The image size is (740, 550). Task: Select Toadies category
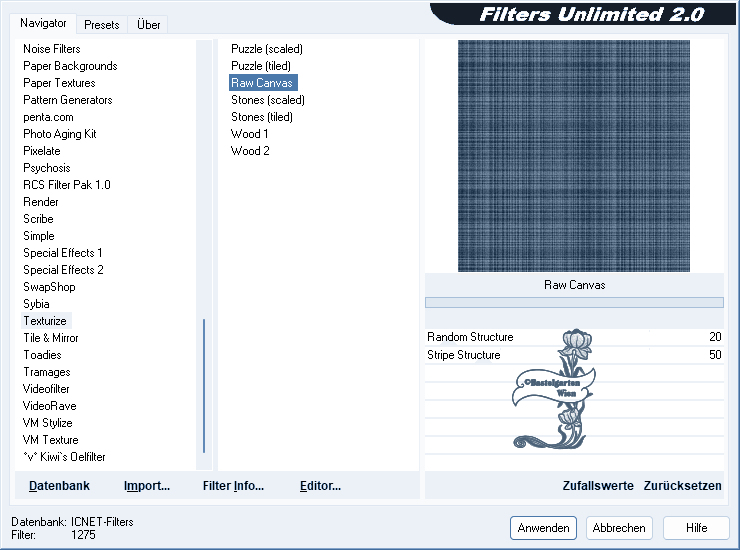coord(42,355)
